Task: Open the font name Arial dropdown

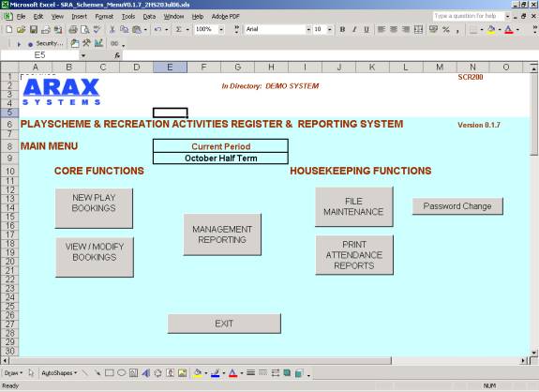Action: point(308,30)
